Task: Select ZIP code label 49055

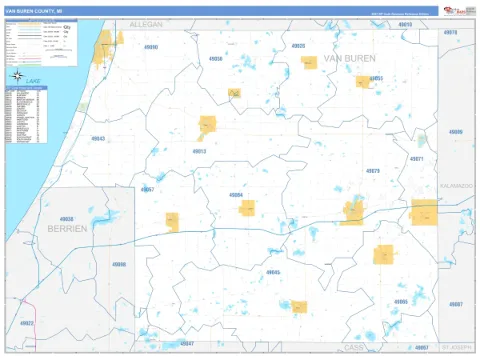Action: 376,78
